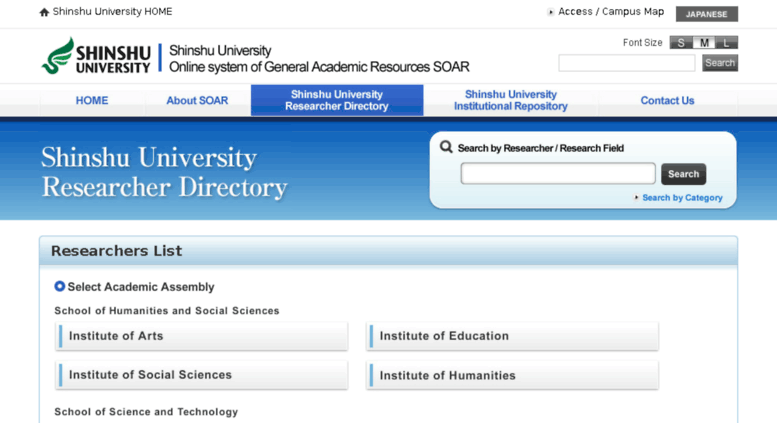
Task: Click the Select Academic Assembly bullet icon
Action: (x=59, y=286)
